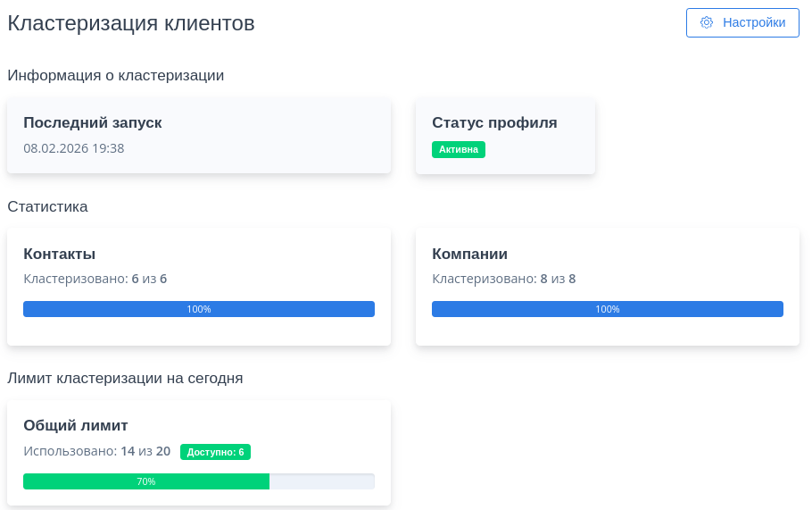
Task: Select the Статус профиля card heading
Action: coord(494,122)
